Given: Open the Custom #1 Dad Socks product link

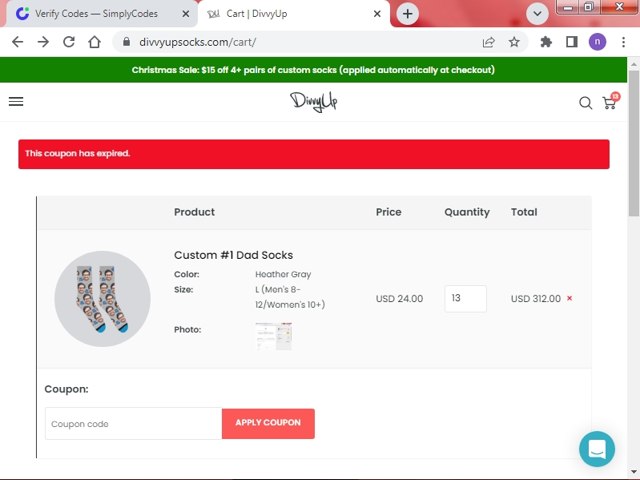Looking at the screenshot, I should coord(233,255).
